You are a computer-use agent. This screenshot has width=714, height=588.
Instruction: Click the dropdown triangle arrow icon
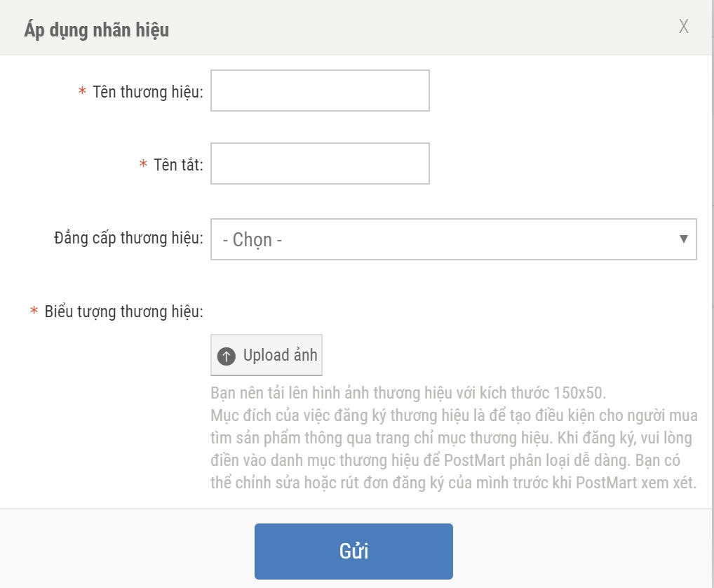point(684,239)
